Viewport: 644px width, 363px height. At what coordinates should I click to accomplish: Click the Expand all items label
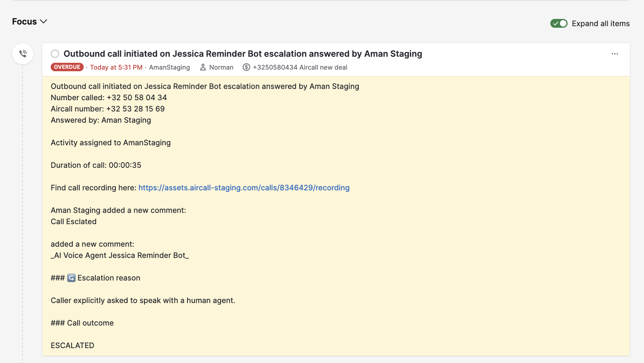[601, 23]
